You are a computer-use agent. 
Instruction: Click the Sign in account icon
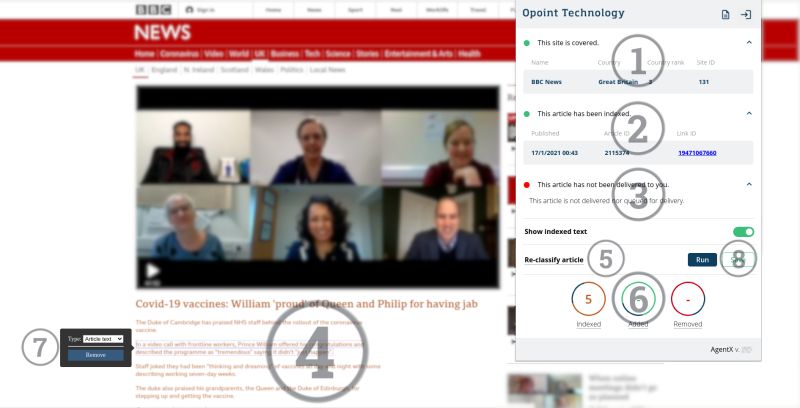[x=189, y=10]
